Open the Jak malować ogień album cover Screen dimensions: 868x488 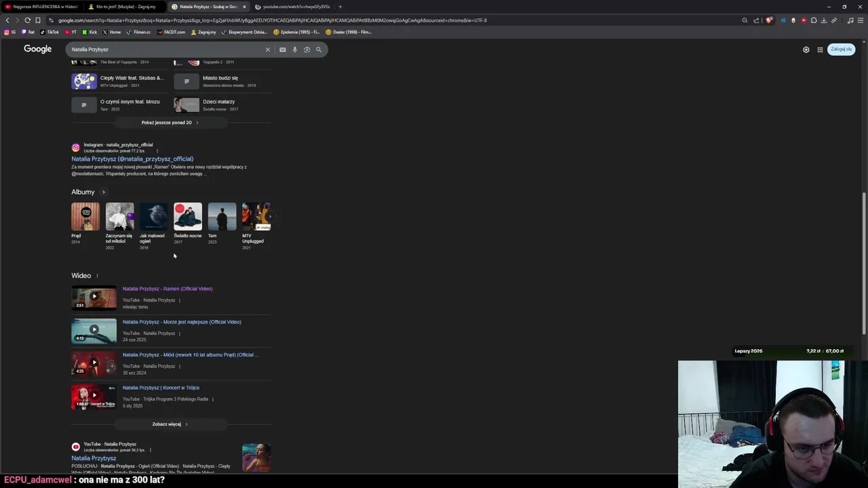pyautogui.click(x=153, y=217)
